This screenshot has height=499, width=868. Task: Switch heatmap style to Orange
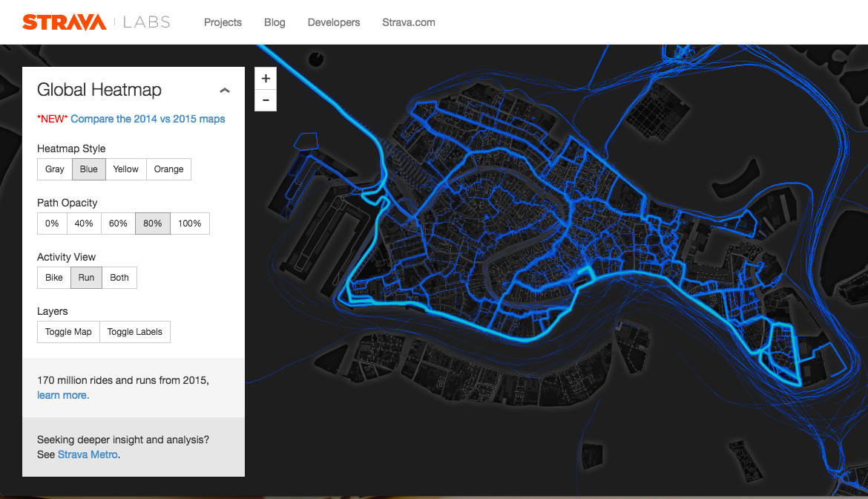(x=169, y=169)
